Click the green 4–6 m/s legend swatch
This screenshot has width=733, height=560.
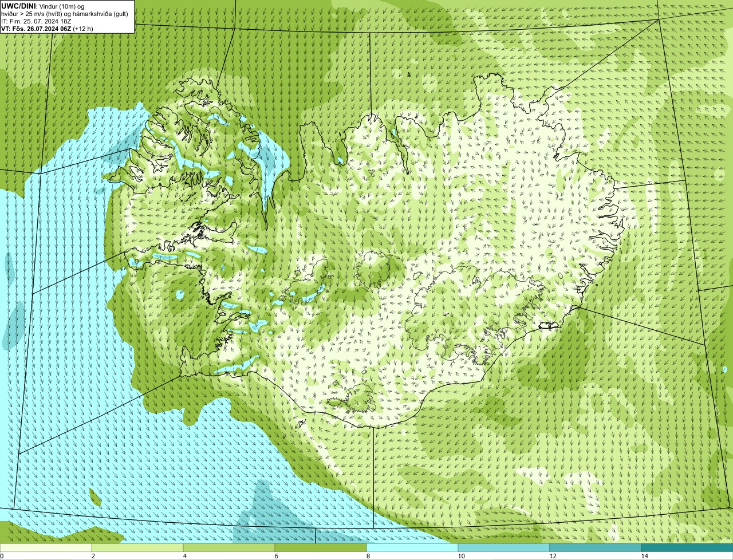click(229, 547)
